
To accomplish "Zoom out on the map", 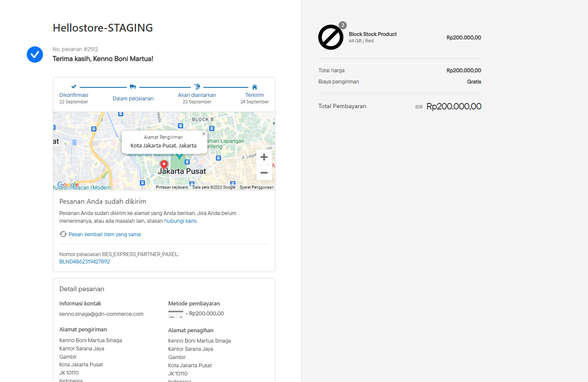I will point(264,173).
